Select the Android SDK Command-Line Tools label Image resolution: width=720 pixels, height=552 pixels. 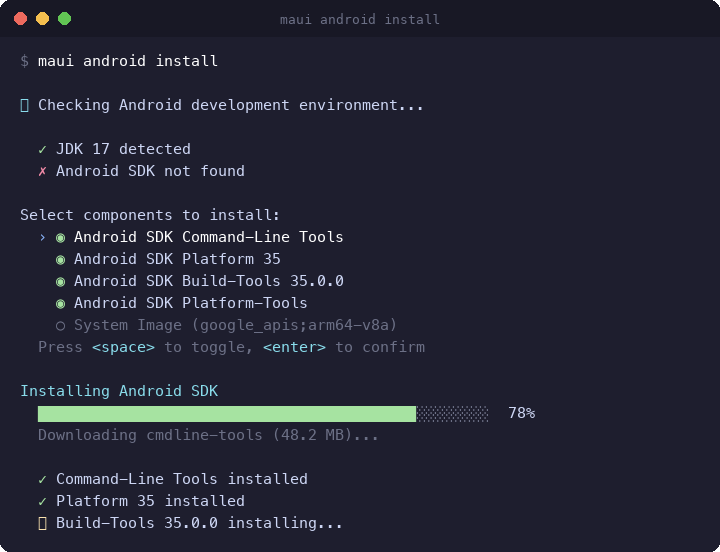[208, 237]
